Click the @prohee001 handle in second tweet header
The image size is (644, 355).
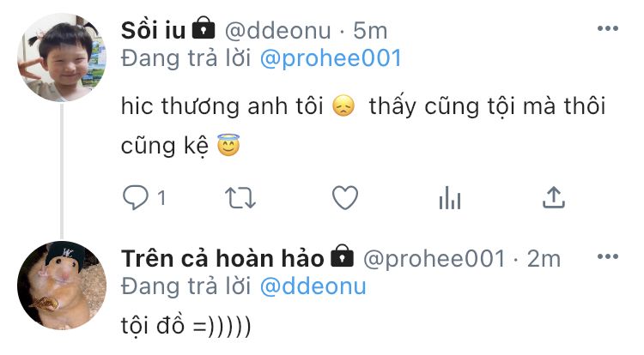coord(434,259)
